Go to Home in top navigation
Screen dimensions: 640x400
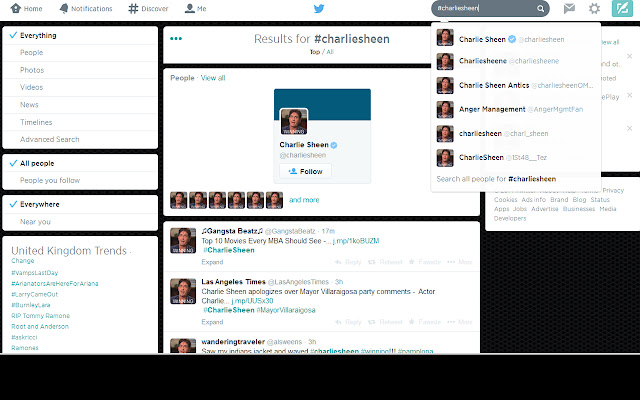(x=26, y=8)
